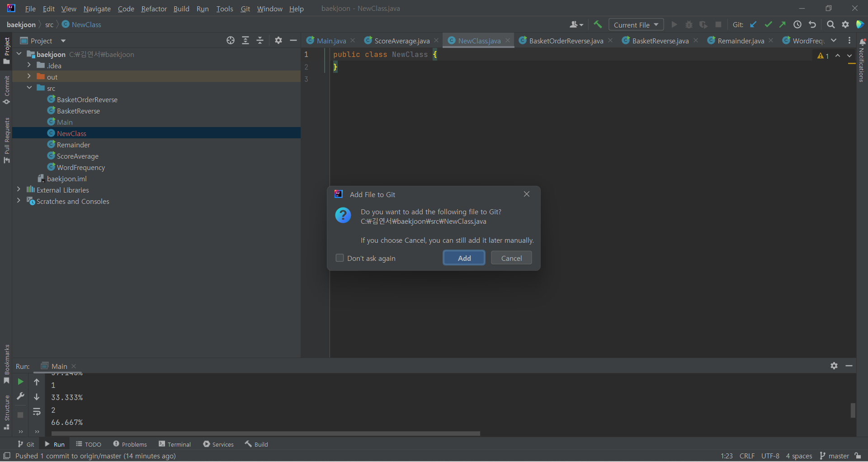The height and width of the screenshot is (462, 868).
Task: Pull updates with the blue arrow icon
Action: coord(753,24)
